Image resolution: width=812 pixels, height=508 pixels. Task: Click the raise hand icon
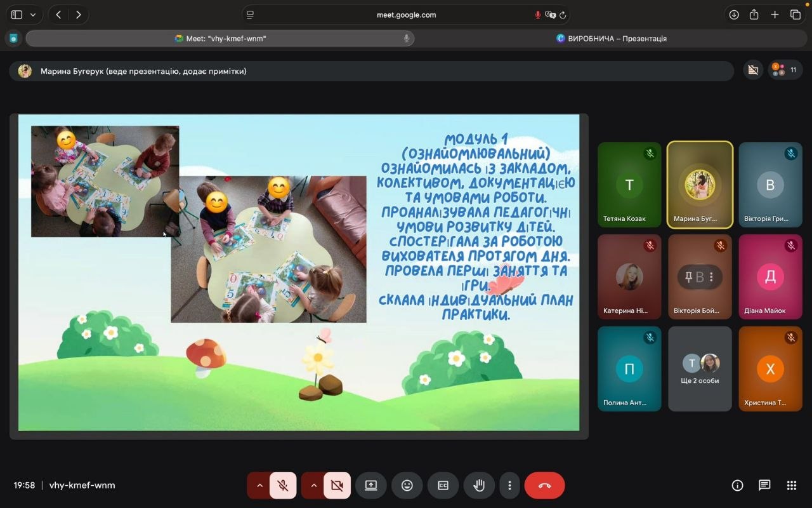[479, 486]
